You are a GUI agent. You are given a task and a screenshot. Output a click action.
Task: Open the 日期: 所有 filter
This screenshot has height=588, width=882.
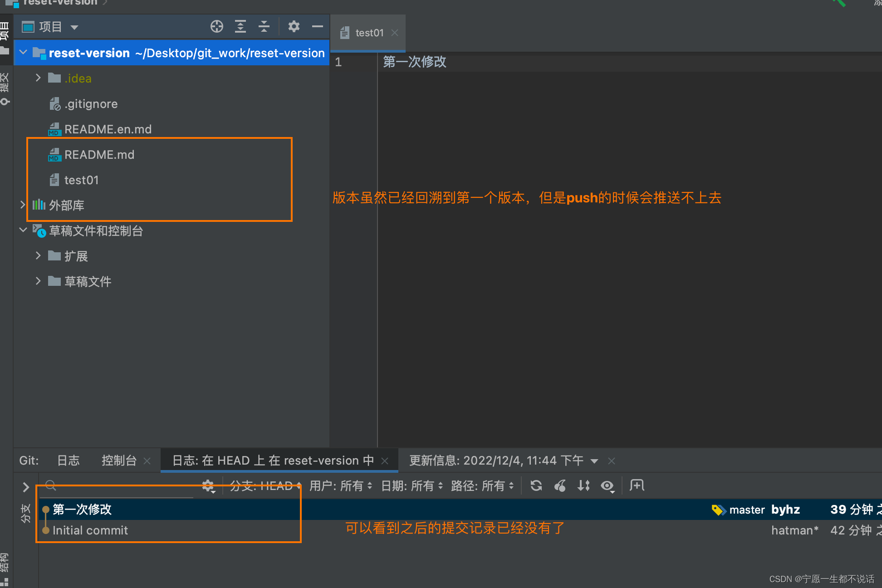click(412, 486)
